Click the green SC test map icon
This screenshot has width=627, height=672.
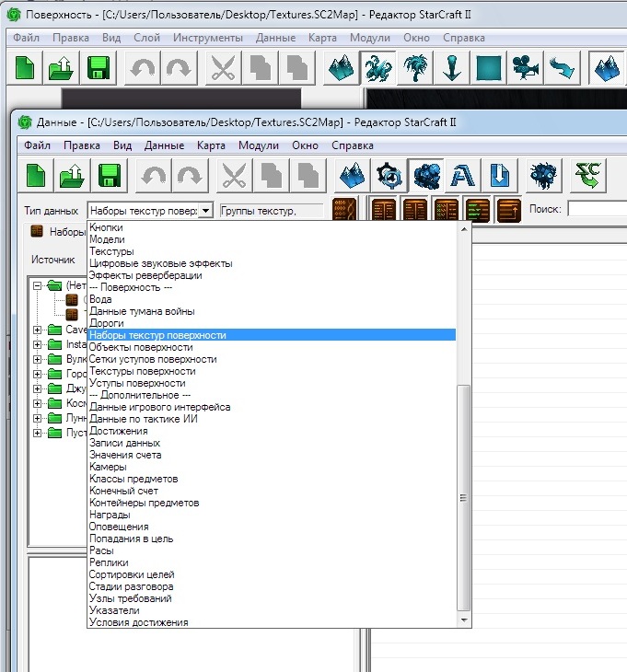(588, 175)
